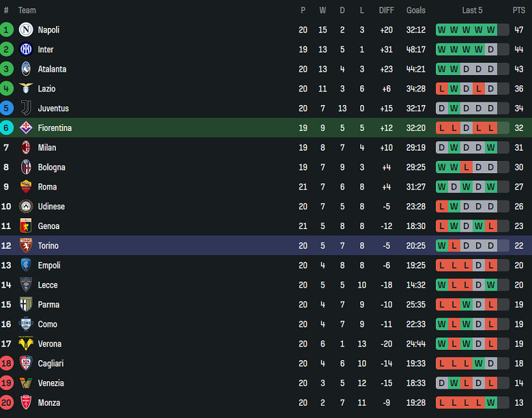This screenshot has height=418, width=532.
Task: Click the green rank 1 position badge
Action: point(7,30)
